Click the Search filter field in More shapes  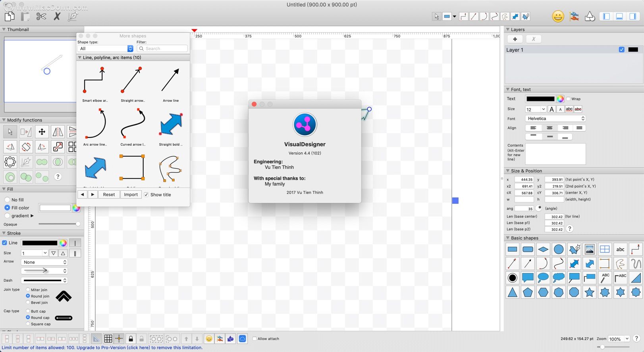pyautogui.click(x=162, y=48)
